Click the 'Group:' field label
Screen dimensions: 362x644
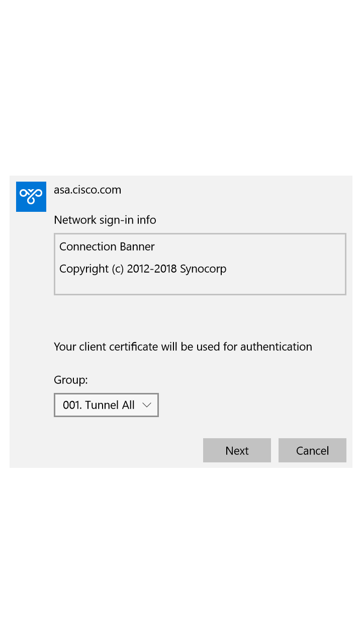71,380
